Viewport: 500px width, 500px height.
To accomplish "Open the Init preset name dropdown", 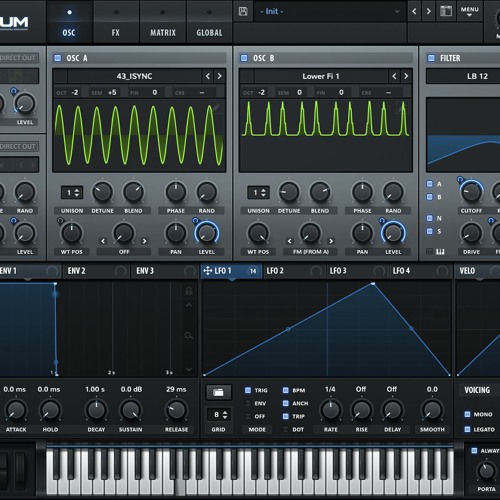I will [330, 11].
